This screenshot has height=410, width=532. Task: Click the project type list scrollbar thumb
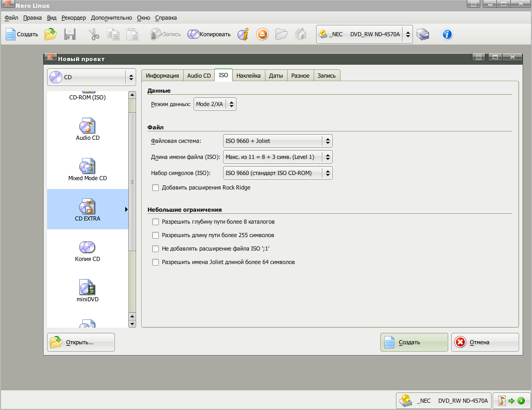pos(132,182)
